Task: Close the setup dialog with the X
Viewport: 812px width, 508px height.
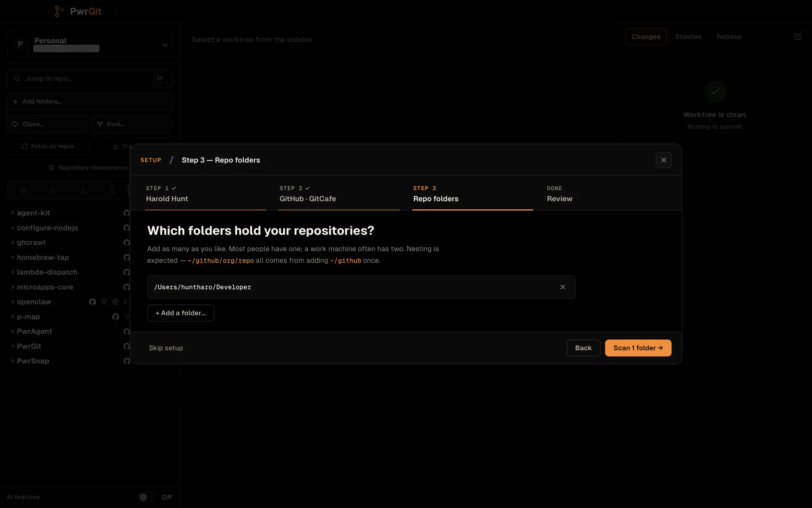Action: pos(663,160)
